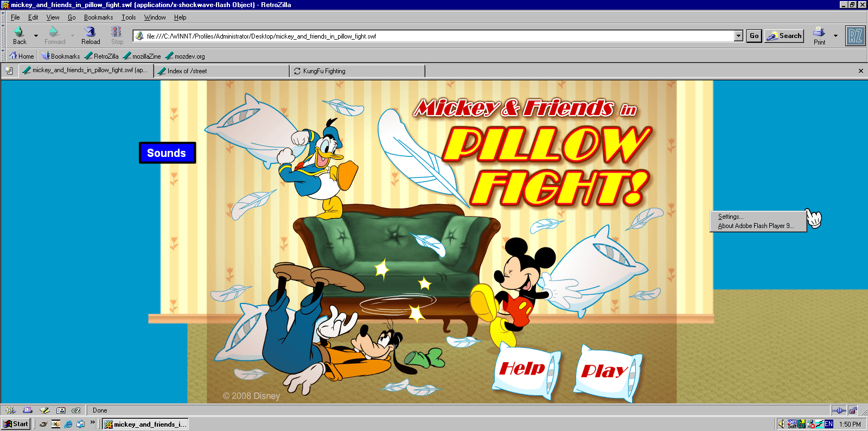Open the File menu
The height and width of the screenshot is (431, 868).
(x=15, y=17)
